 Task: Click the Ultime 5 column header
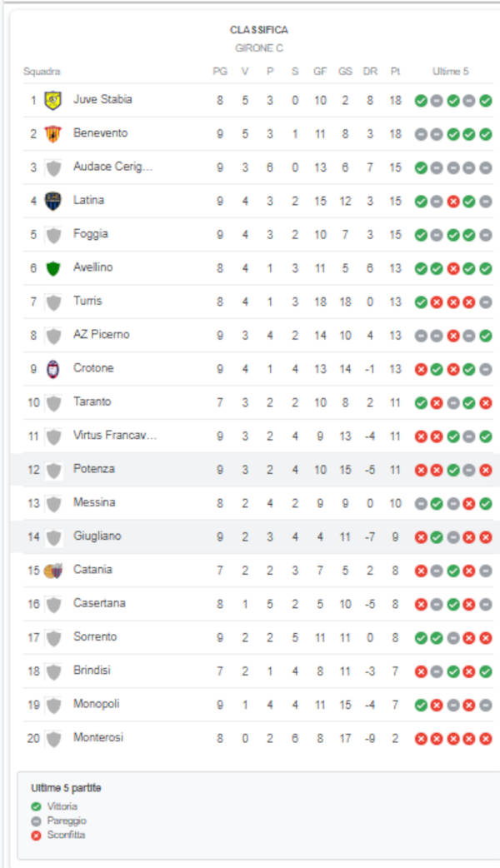tap(451, 72)
